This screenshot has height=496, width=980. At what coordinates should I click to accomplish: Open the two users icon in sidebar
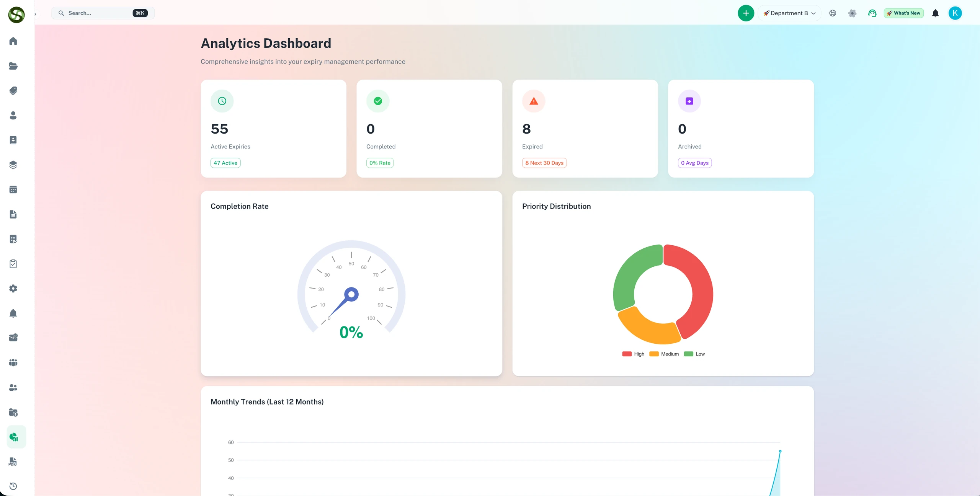tap(13, 387)
